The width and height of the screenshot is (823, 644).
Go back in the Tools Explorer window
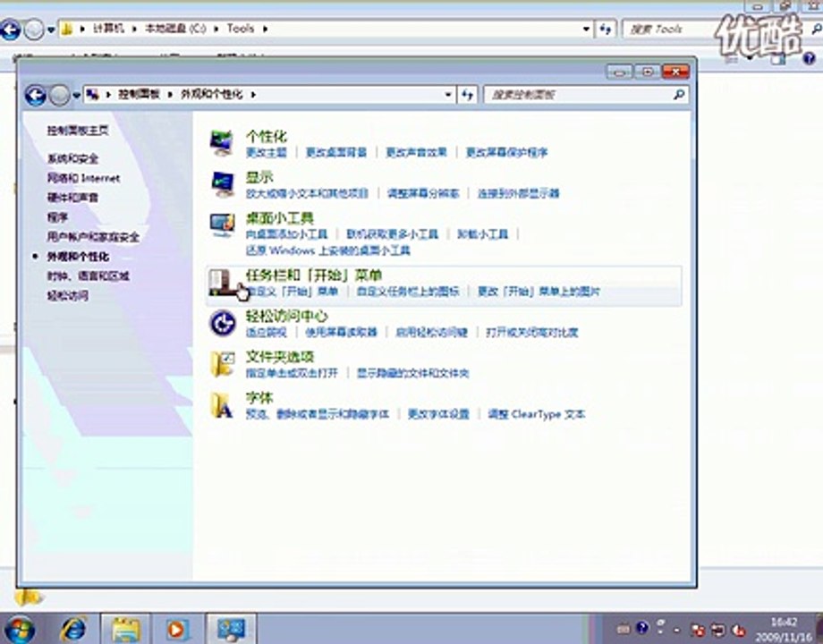click(10, 29)
